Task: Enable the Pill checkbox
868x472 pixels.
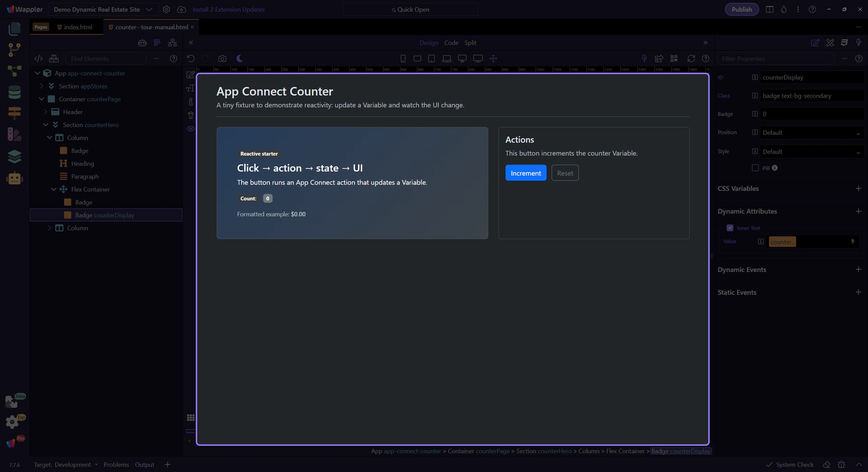Action: (x=755, y=168)
